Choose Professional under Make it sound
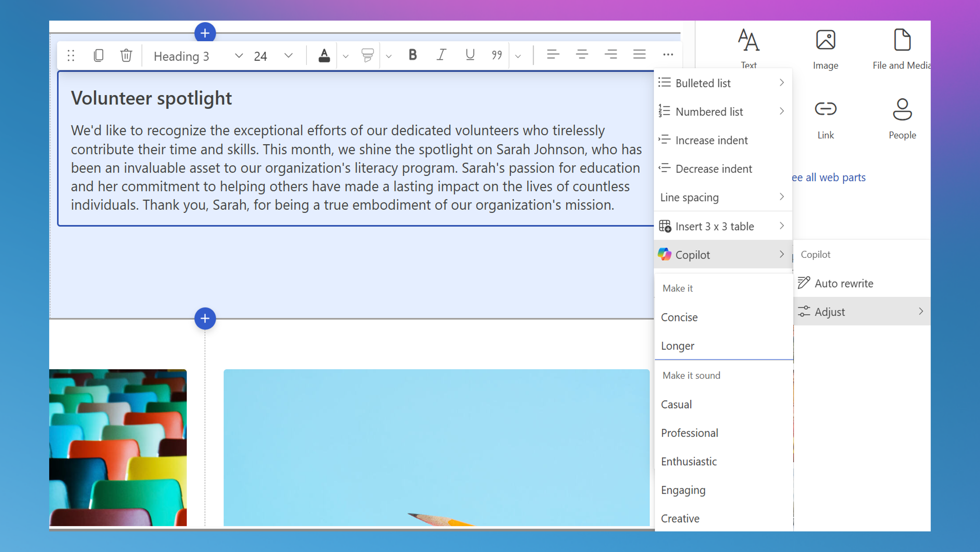 [689, 433]
